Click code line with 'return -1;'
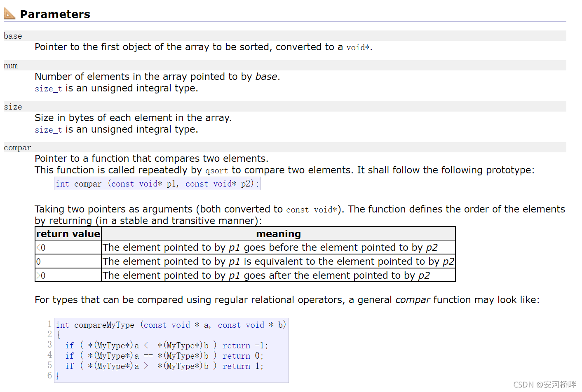The width and height of the screenshot is (582, 392). coord(167,345)
